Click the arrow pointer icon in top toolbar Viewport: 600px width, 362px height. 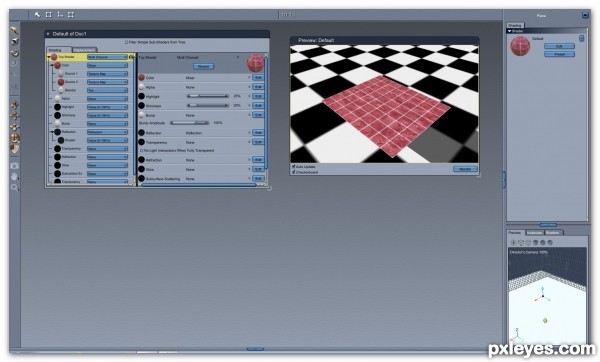pyautogui.click(x=37, y=15)
